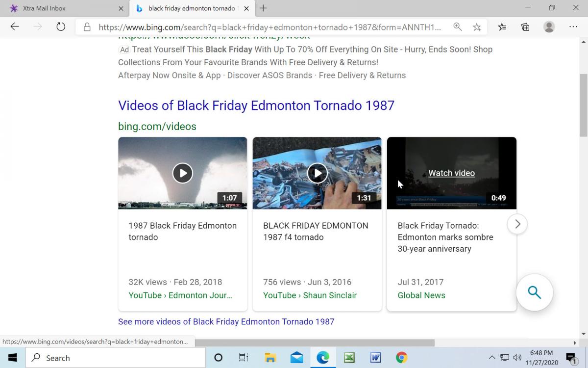588x368 pixels.
Task: Click the browser back arrow button
Action: (15, 27)
